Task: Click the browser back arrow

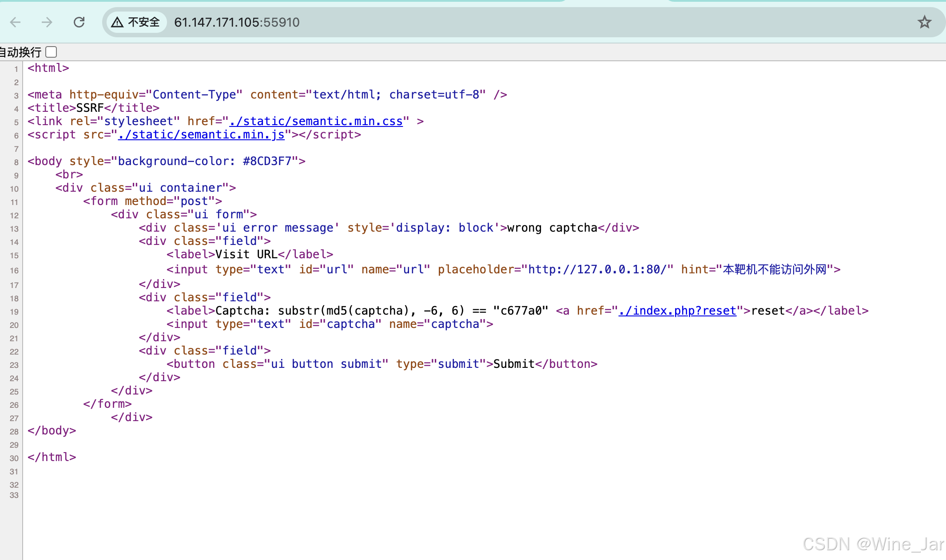Action: [16, 22]
